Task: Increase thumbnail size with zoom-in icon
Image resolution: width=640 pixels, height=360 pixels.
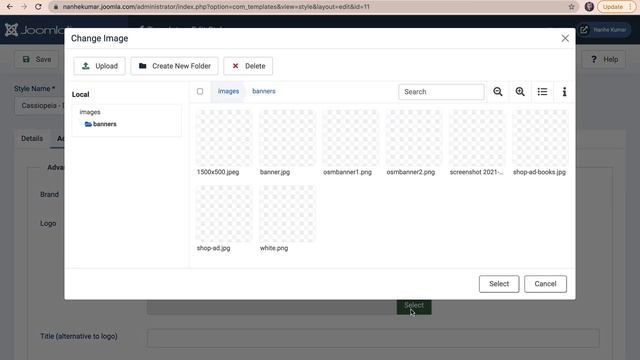Action: (x=520, y=92)
